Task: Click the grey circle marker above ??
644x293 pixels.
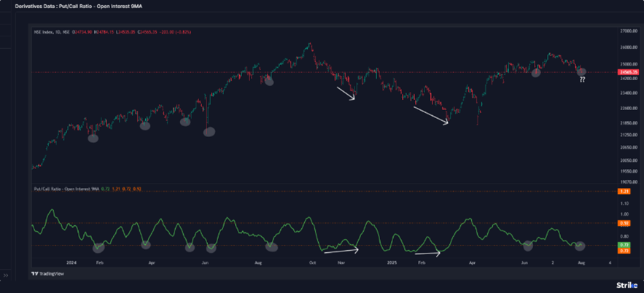Action: click(581, 71)
